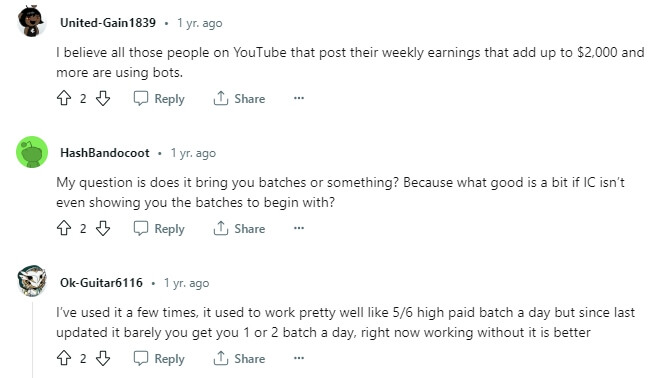Image resolution: width=650 pixels, height=378 pixels.
Task: Reply to Ok-Guitar6116's comment
Action: click(159, 359)
